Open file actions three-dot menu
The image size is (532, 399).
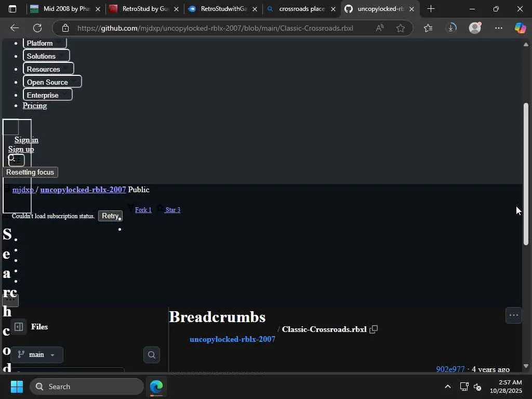(x=514, y=315)
